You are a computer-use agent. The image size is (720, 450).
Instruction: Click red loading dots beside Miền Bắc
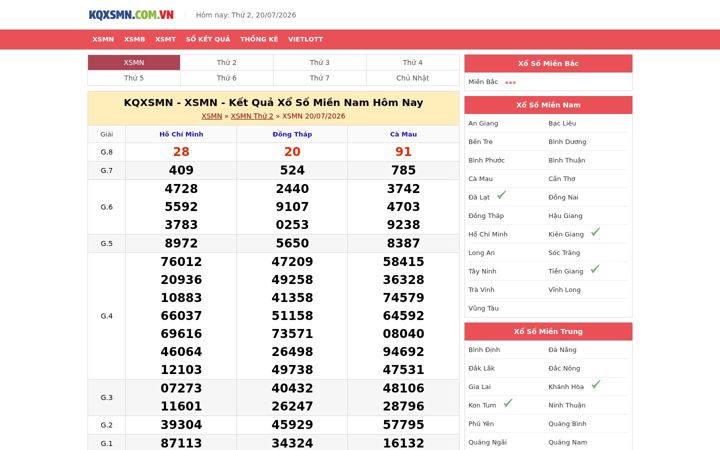click(510, 83)
